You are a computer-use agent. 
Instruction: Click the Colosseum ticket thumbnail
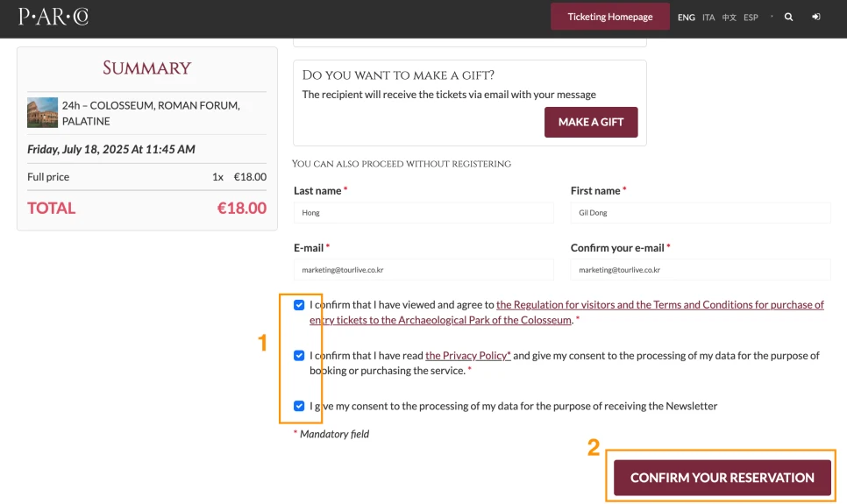coord(42,112)
